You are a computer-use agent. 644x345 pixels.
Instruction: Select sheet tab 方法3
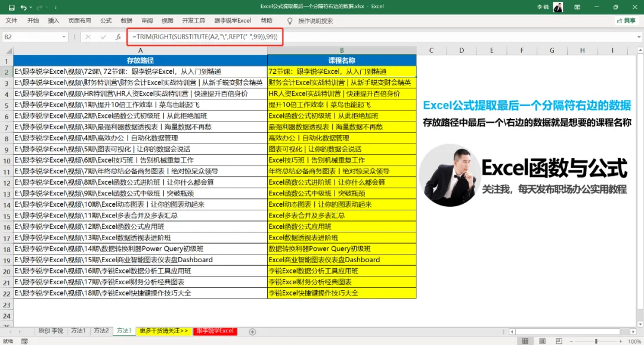click(124, 331)
